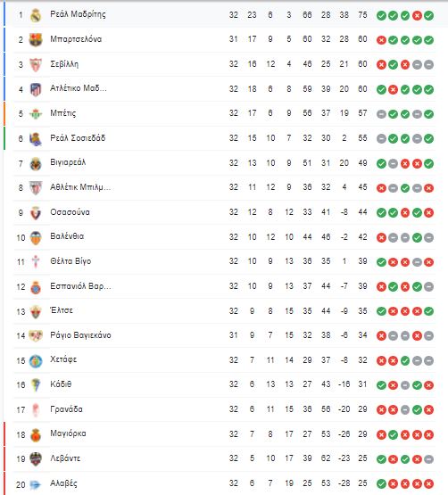
Task: Open the Οσασούνα team link
Action: [x=70, y=212]
